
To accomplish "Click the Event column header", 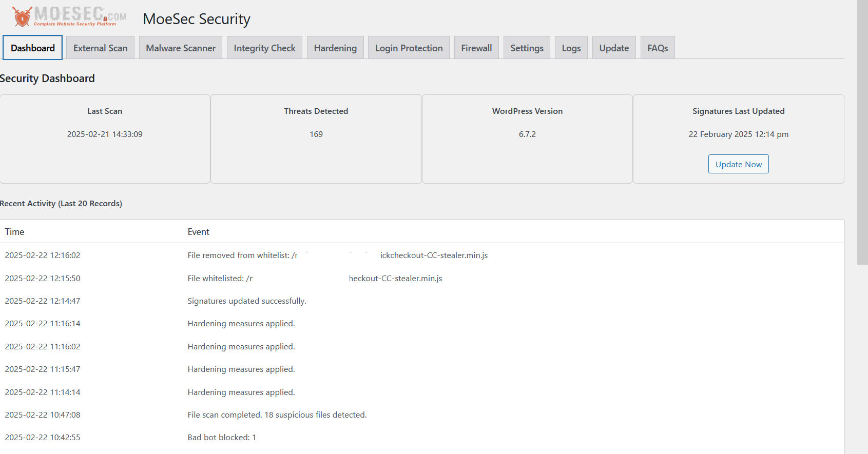I will coord(199,232).
